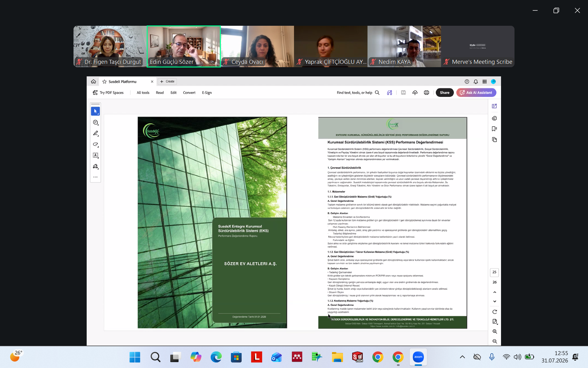Open more tools ellipsis in quick toolbar
Viewport: 588px width, 368px height.
96,177
